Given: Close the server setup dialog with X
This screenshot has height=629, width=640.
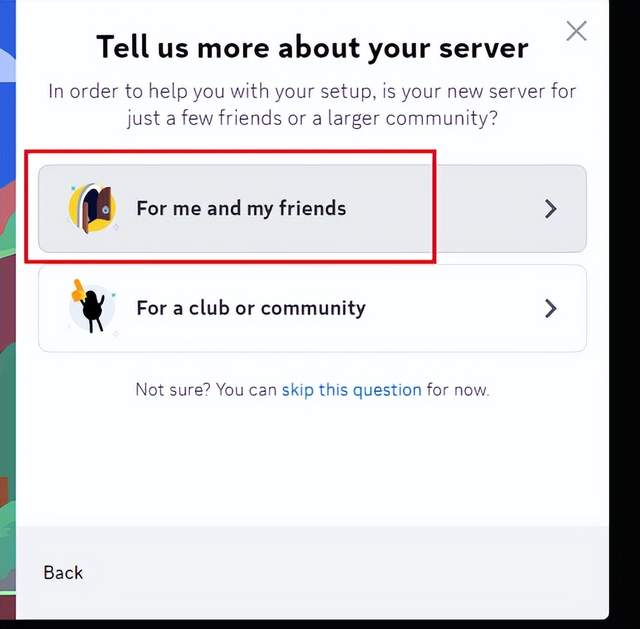Looking at the screenshot, I should click(576, 31).
